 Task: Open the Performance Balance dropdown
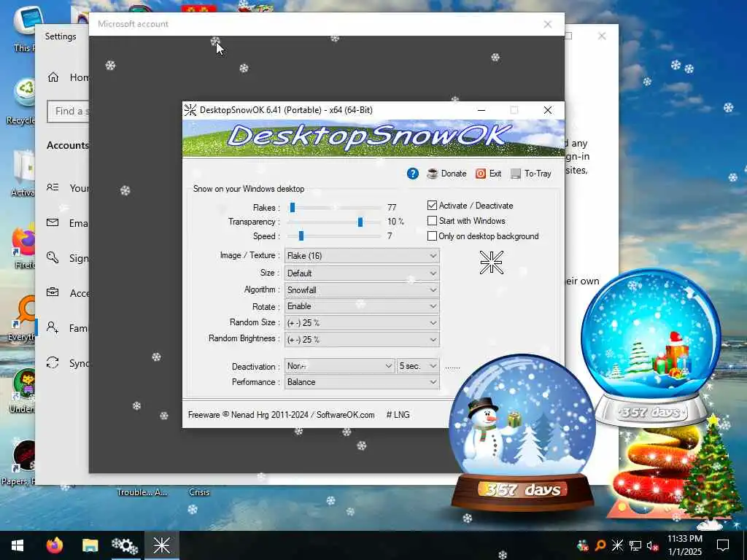click(x=362, y=382)
